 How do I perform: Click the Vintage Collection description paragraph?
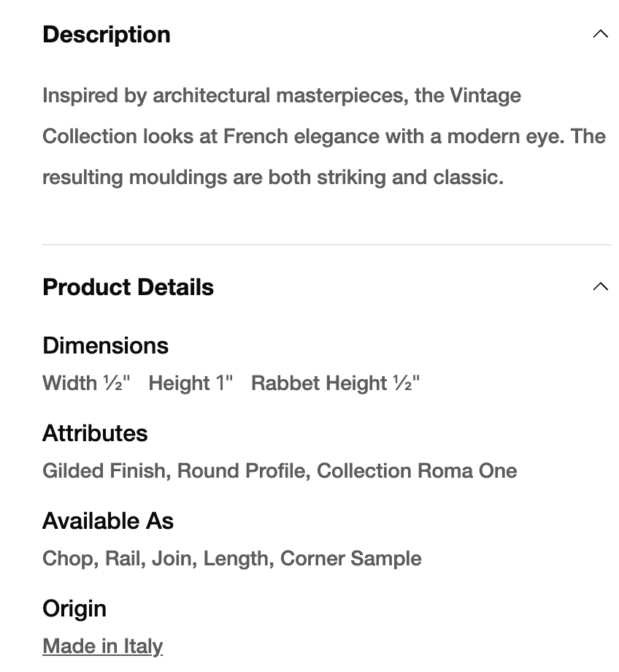point(323,136)
